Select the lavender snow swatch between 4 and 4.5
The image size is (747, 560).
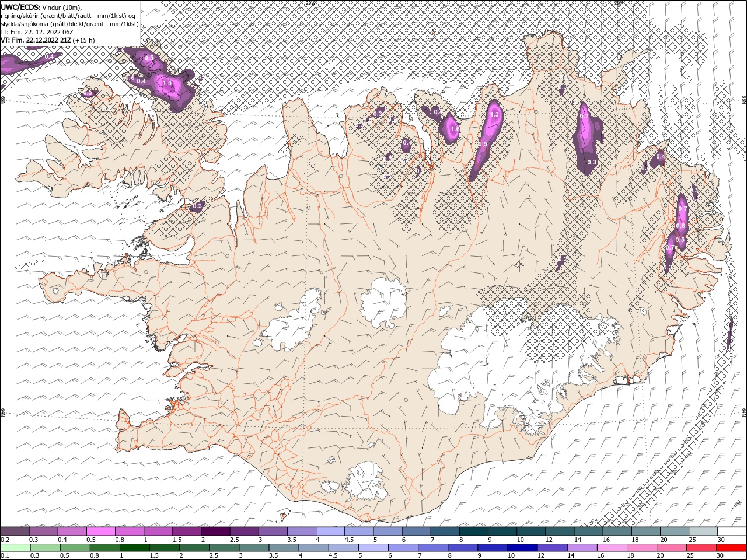click(330, 531)
